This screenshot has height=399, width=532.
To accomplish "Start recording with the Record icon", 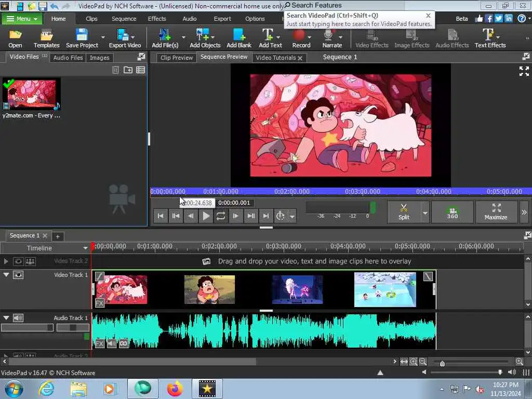I will (301, 38).
